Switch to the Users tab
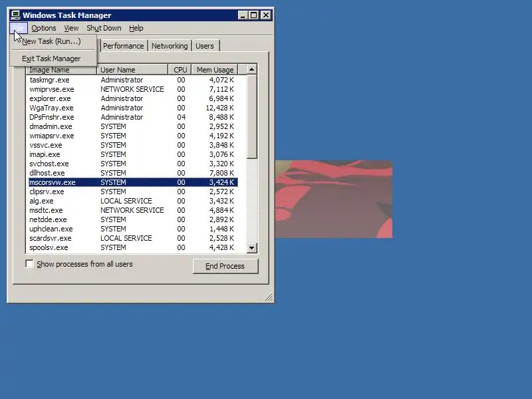Image resolution: width=532 pixels, height=399 pixels. tap(205, 46)
